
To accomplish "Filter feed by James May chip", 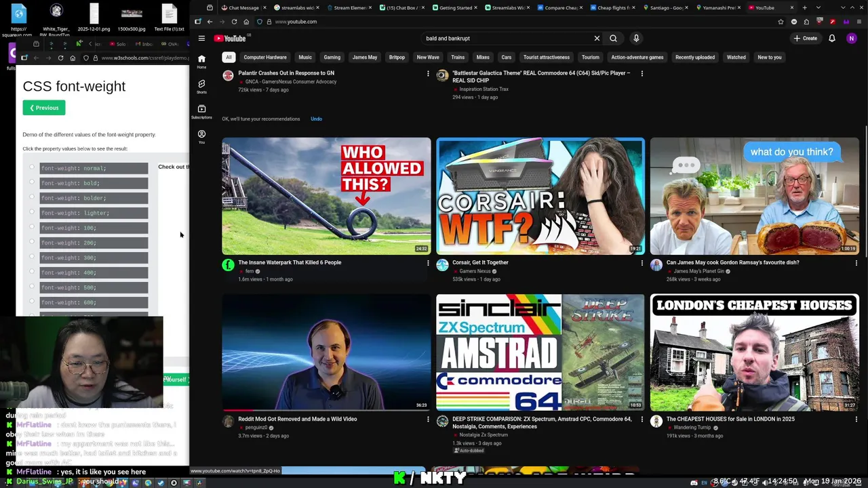I will (365, 57).
